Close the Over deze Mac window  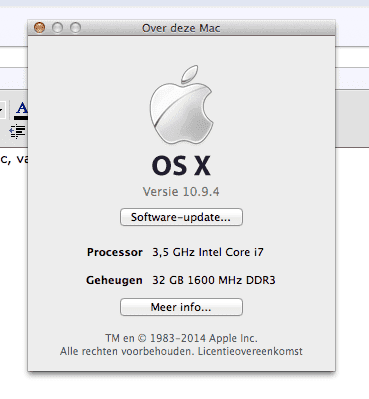(40, 28)
